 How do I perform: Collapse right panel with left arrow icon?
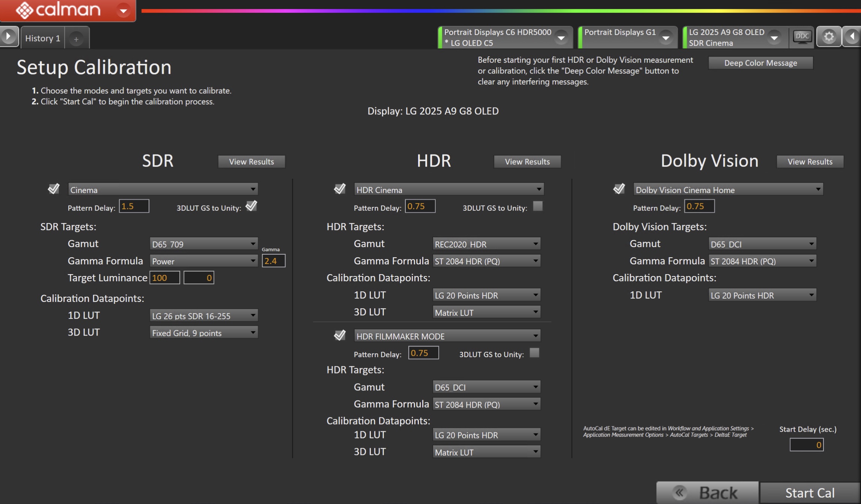click(x=852, y=37)
